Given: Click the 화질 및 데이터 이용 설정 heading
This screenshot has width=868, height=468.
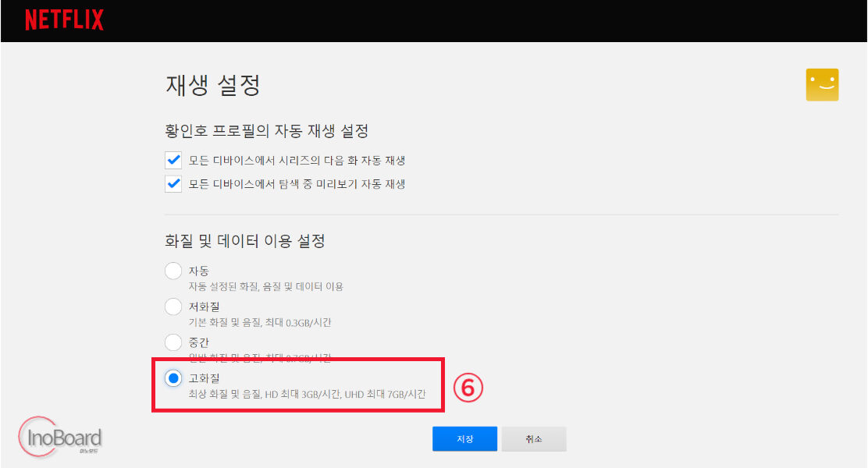Looking at the screenshot, I should coord(244,241).
